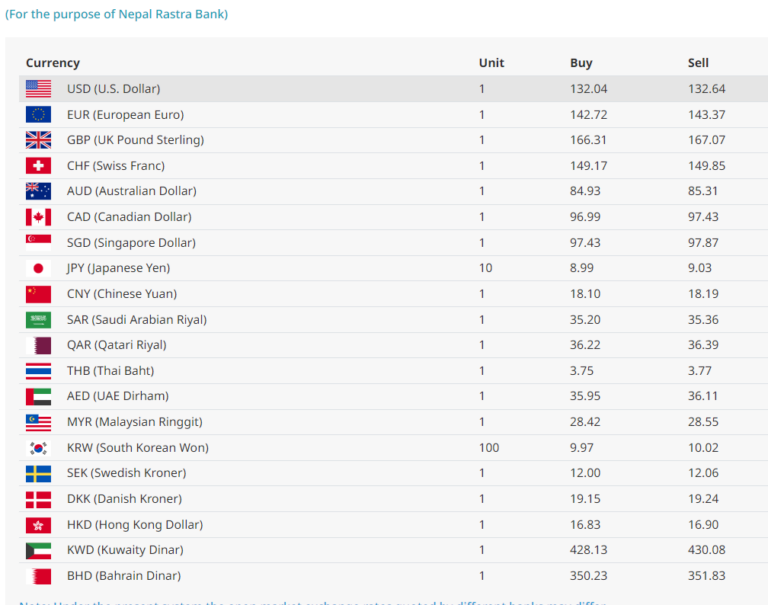Click the Saudi Arabian flag icon

38,320
